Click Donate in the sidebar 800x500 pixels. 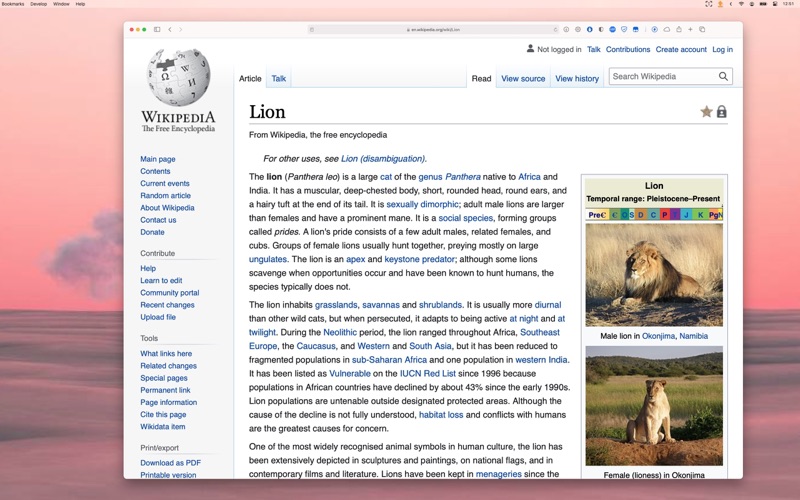pos(153,232)
